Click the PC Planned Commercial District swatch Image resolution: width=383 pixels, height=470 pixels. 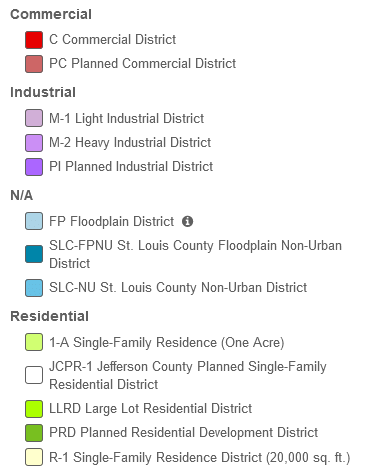(34, 64)
